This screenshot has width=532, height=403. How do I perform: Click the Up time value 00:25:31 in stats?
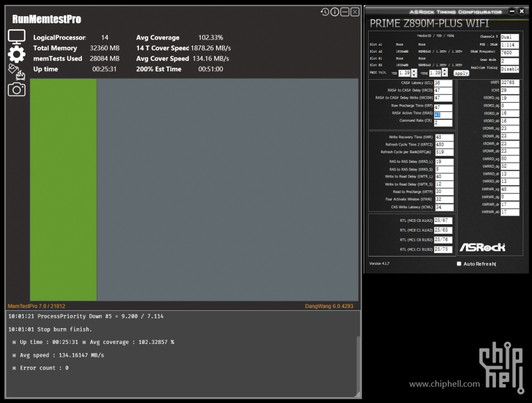(104, 69)
